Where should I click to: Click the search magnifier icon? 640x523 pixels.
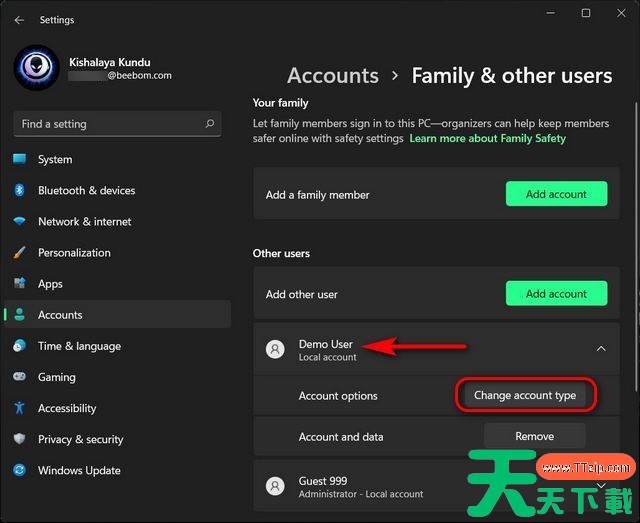coord(210,124)
